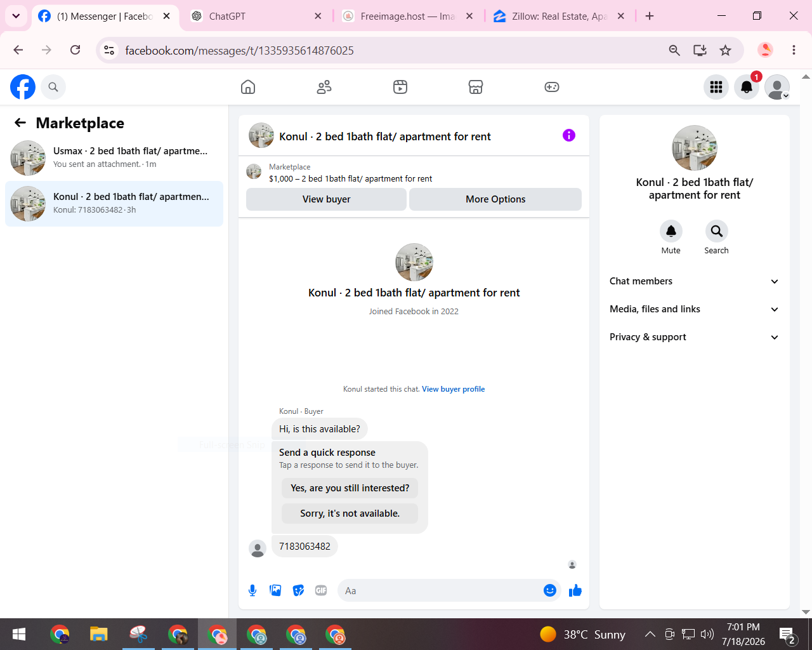Open the View buyer profile link
This screenshot has width=812, height=650.
pyautogui.click(x=453, y=389)
